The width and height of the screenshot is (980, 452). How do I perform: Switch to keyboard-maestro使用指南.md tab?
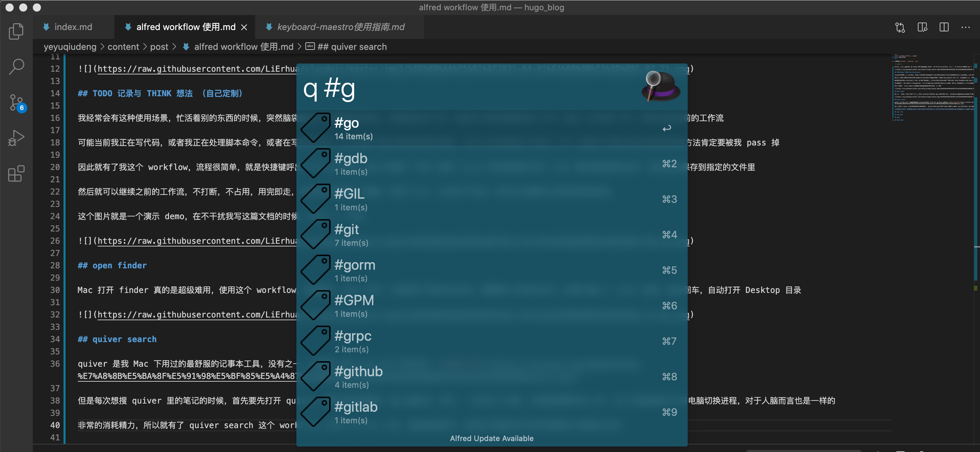pyautogui.click(x=340, y=27)
